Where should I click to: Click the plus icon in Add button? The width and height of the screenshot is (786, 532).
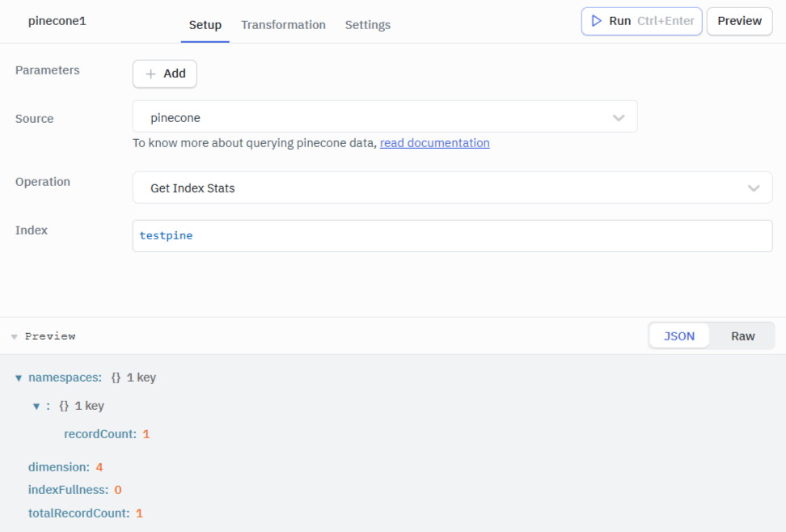tap(150, 74)
